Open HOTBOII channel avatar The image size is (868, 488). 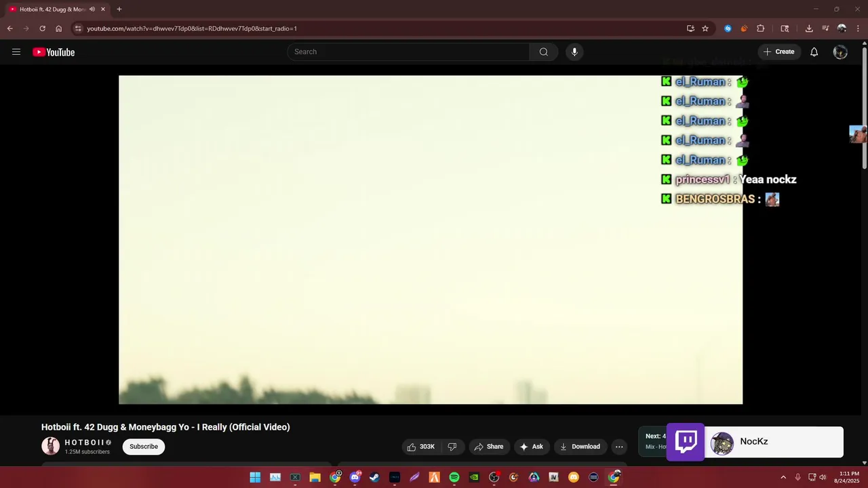[x=51, y=446]
